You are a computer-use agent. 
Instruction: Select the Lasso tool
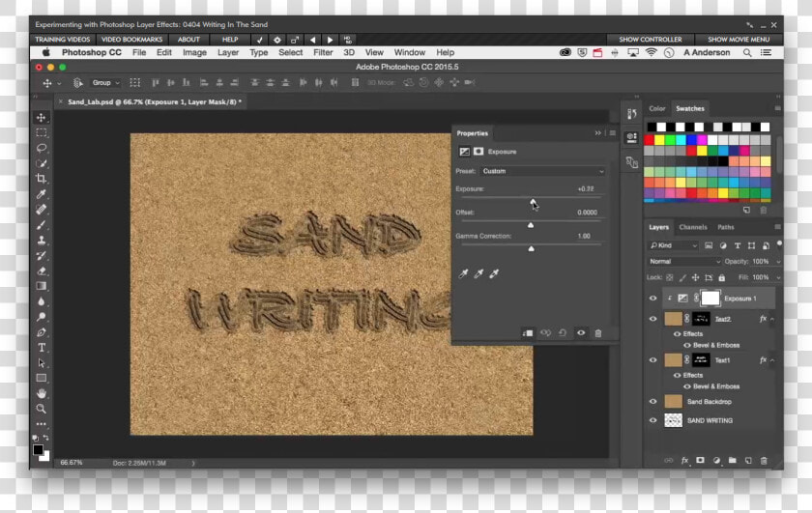point(42,148)
